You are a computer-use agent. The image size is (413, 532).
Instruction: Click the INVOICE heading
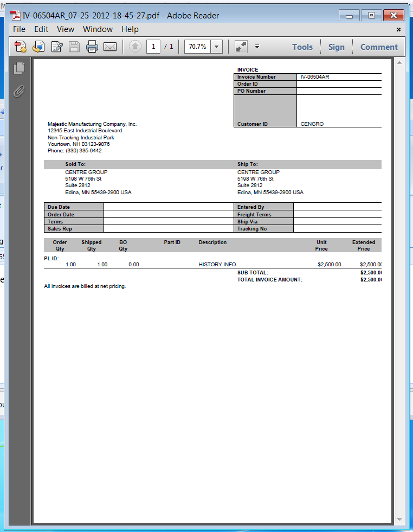[x=248, y=69]
